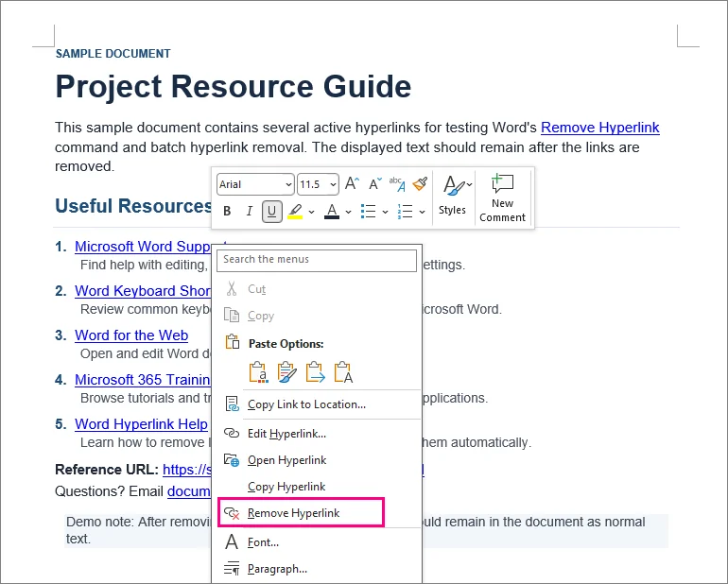
Task: Expand the font color dropdown arrow
Action: click(x=348, y=212)
